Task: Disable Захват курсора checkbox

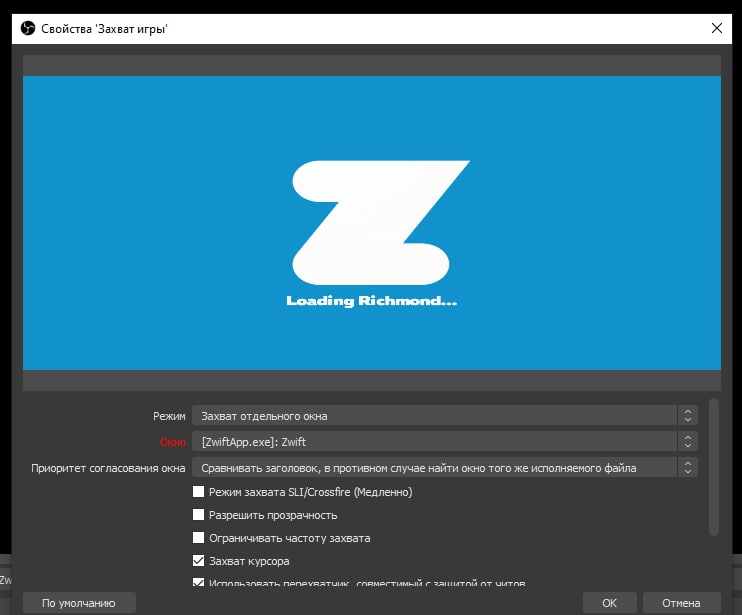Action: pos(198,561)
